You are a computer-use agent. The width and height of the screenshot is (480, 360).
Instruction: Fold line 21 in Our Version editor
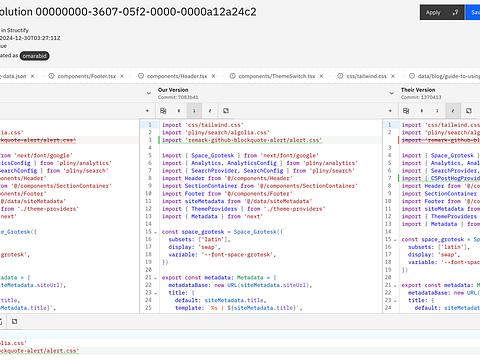tap(155, 278)
